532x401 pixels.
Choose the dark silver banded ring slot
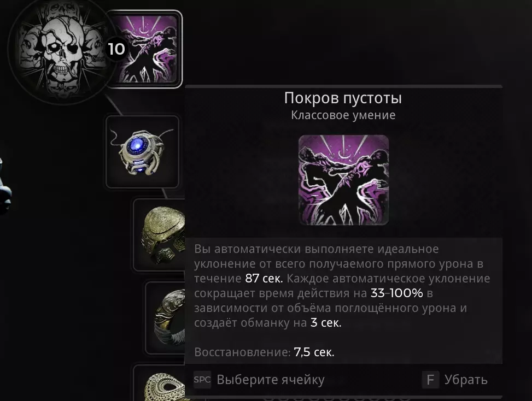(166, 318)
